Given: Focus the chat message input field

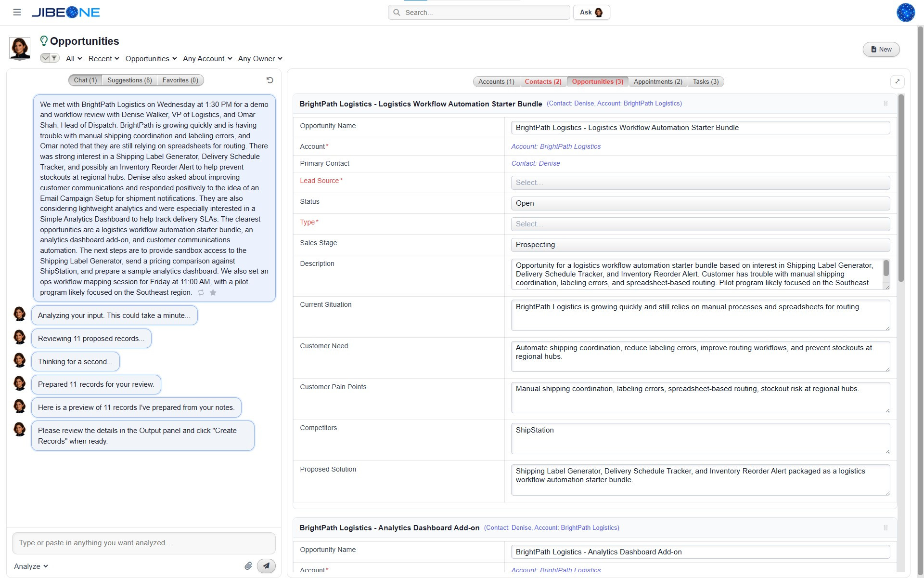Looking at the screenshot, I should point(143,543).
